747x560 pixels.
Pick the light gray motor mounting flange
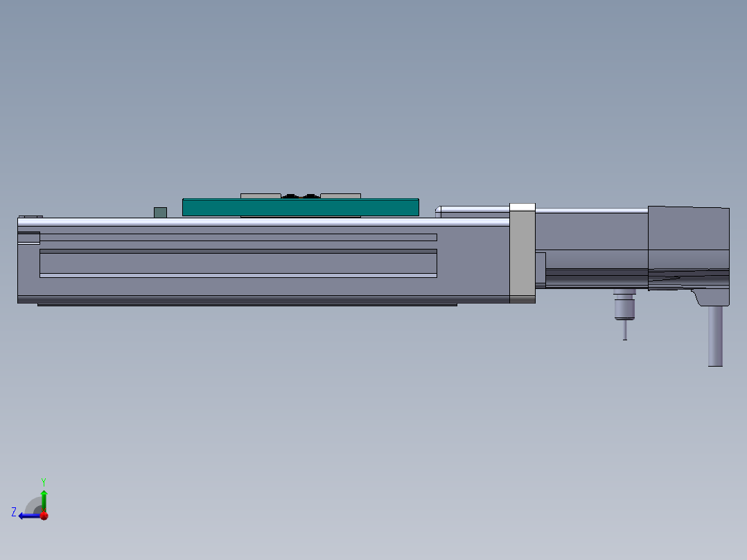[522, 256]
